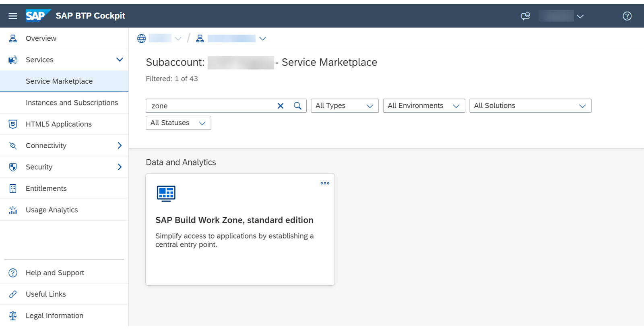Open SAP Build Work Zone, standard edition

click(234, 220)
